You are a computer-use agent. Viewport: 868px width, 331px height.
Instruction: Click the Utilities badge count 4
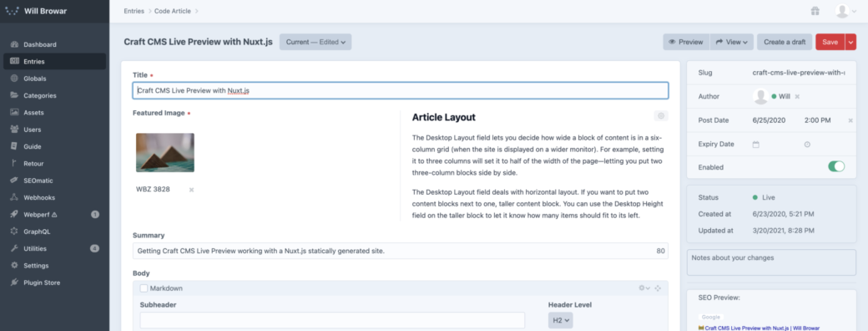(x=94, y=248)
